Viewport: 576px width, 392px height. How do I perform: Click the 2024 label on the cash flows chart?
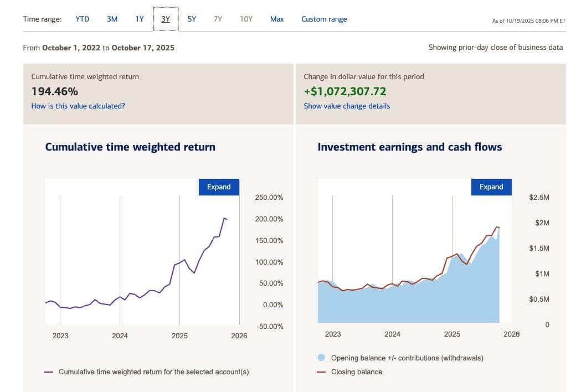point(392,334)
